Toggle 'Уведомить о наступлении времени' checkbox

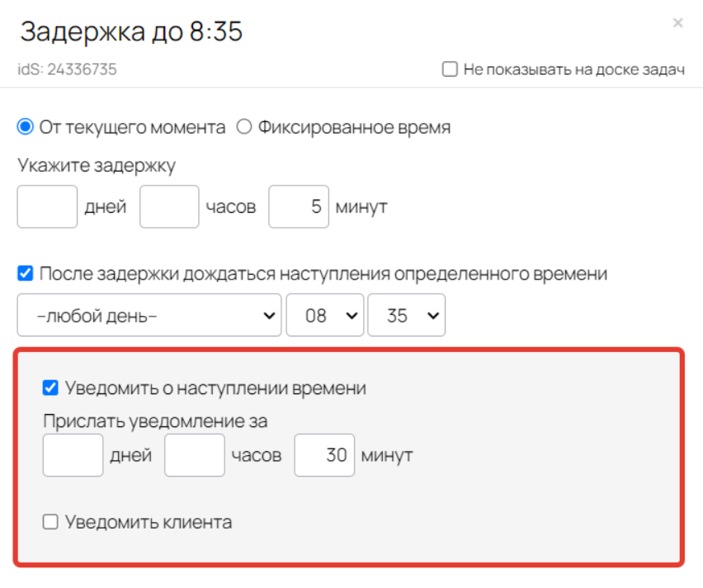tap(50, 388)
